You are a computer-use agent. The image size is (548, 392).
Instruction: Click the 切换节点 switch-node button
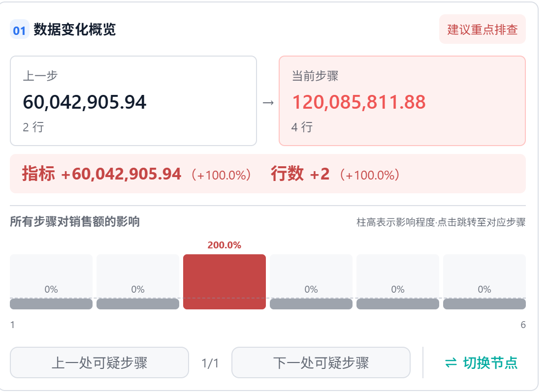coord(481,363)
